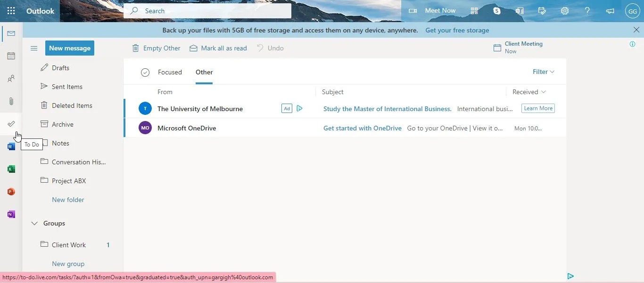Launch Excel from the sidebar
This screenshot has width=644, height=283.
click(x=11, y=169)
